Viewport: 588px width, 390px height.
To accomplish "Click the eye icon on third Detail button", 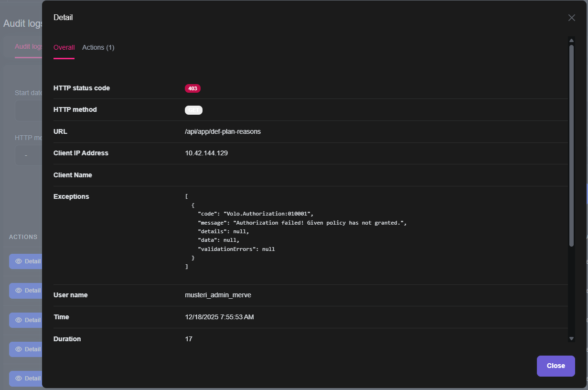I will pyautogui.click(x=19, y=320).
